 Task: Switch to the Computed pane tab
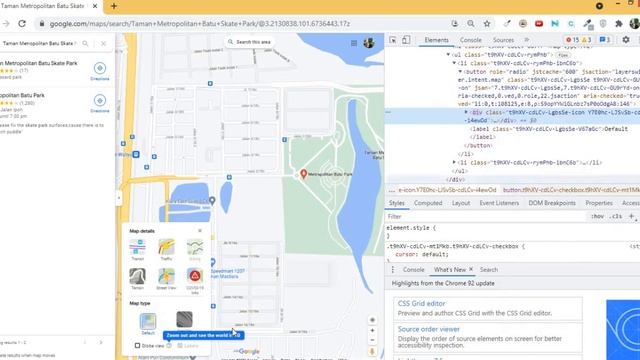428,203
